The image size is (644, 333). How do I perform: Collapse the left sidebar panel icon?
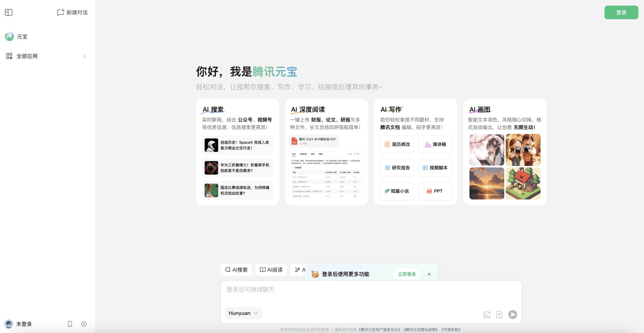tap(9, 13)
